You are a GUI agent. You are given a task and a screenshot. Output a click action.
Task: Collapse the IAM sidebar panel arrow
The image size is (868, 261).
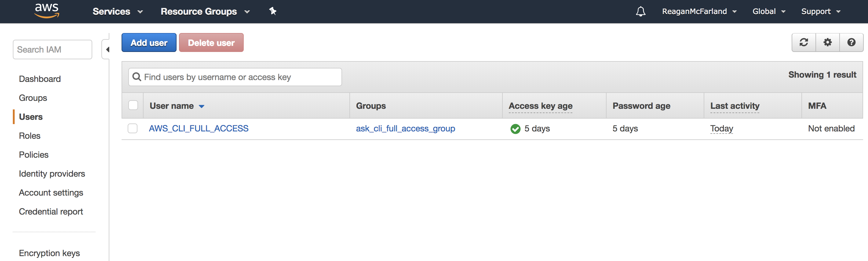point(108,50)
